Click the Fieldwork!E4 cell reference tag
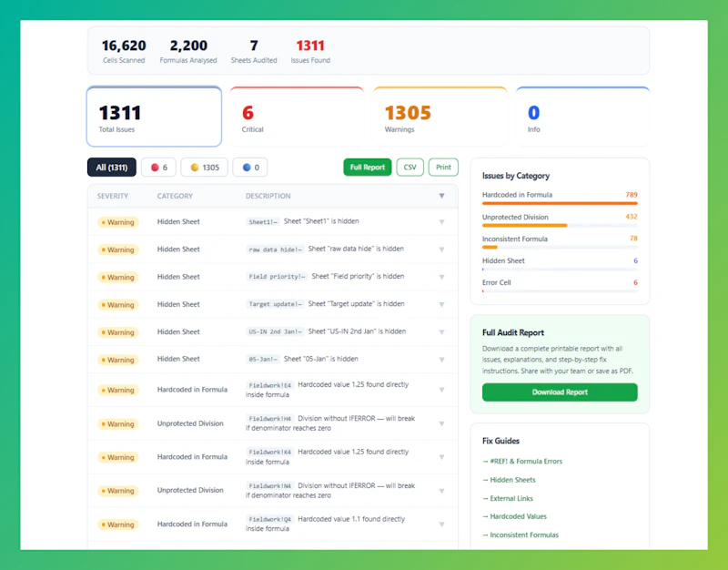Image resolution: width=728 pixels, height=570 pixels. 269,385
